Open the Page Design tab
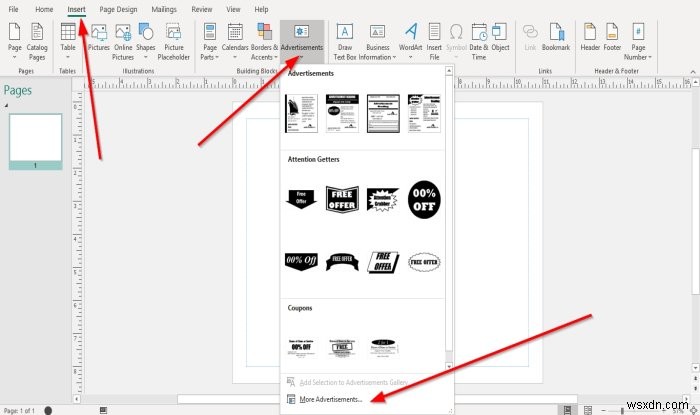This screenshot has width=700, height=415. (x=118, y=9)
